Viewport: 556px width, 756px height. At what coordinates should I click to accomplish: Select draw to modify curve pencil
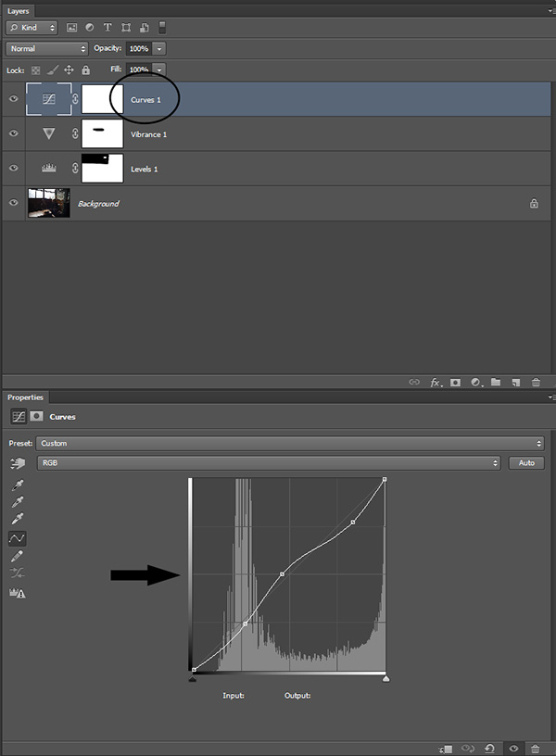(18, 556)
